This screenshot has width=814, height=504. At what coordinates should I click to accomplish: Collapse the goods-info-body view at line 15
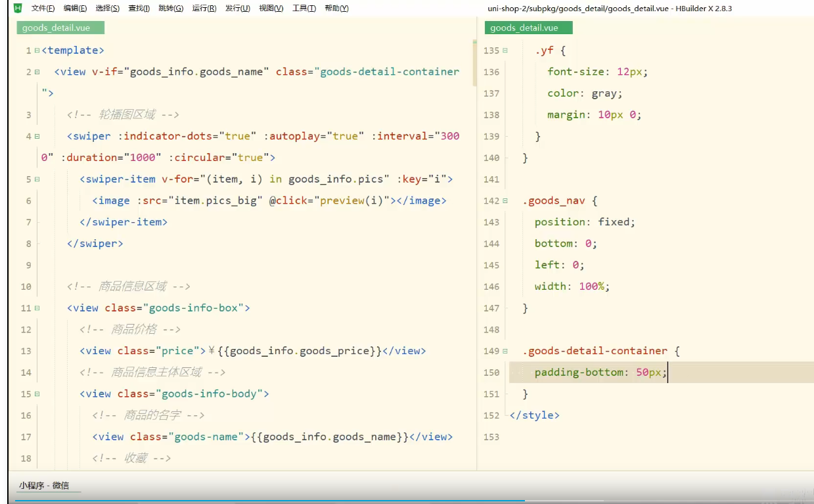pyautogui.click(x=37, y=394)
